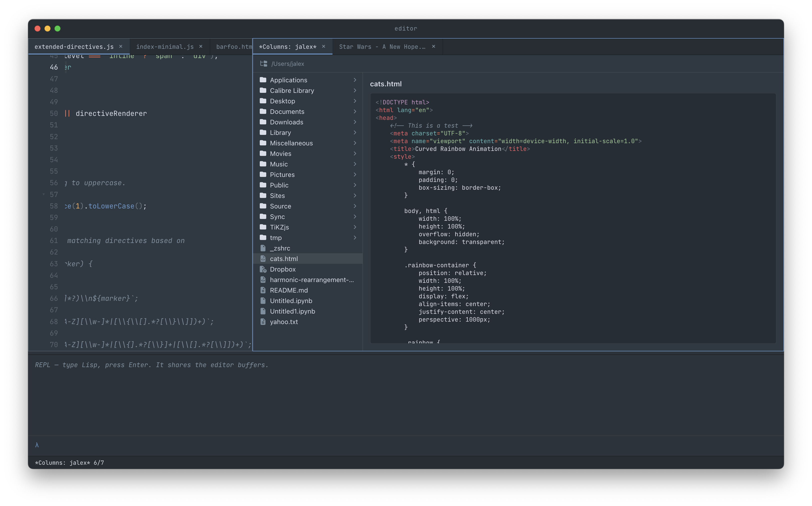812x506 pixels.
Task: Focus the REPL lambda prompt input
Action: [x=405, y=445]
